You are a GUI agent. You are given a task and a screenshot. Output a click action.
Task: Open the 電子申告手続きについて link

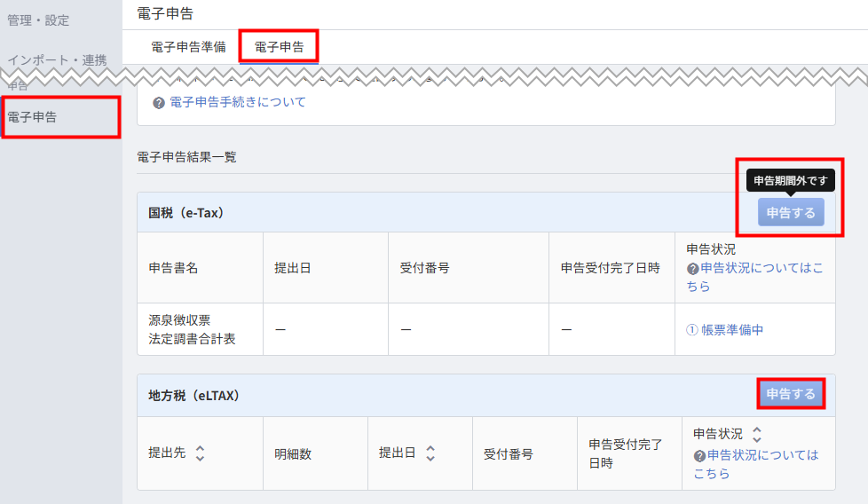pos(237,102)
